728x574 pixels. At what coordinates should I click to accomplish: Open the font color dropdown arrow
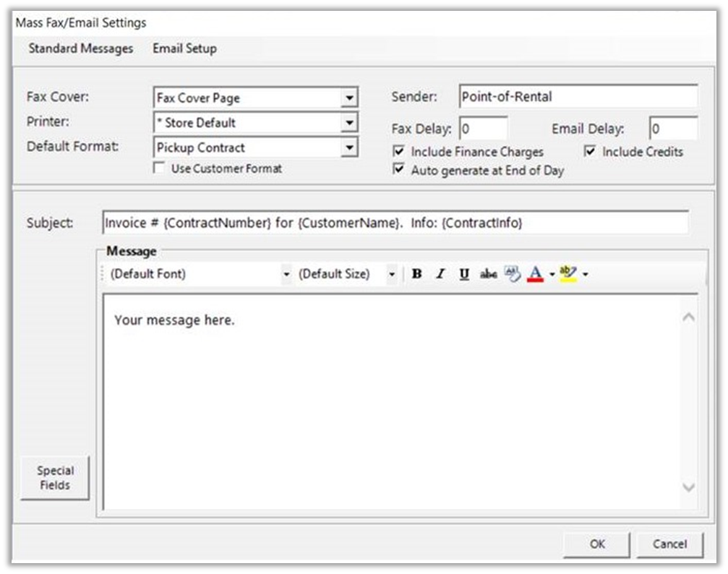click(552, 275)
